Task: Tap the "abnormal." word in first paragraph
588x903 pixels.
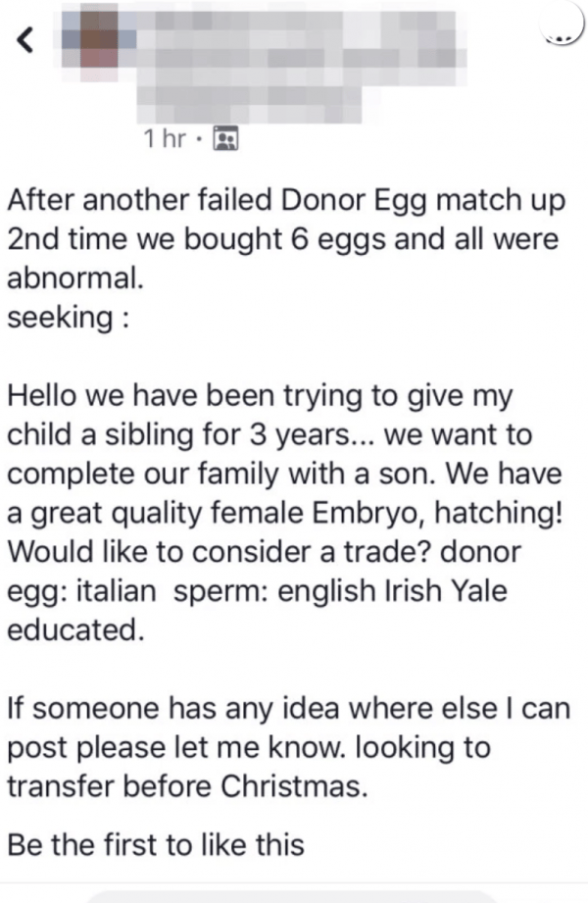Action: pyautogui.click(x=74, y=278)
